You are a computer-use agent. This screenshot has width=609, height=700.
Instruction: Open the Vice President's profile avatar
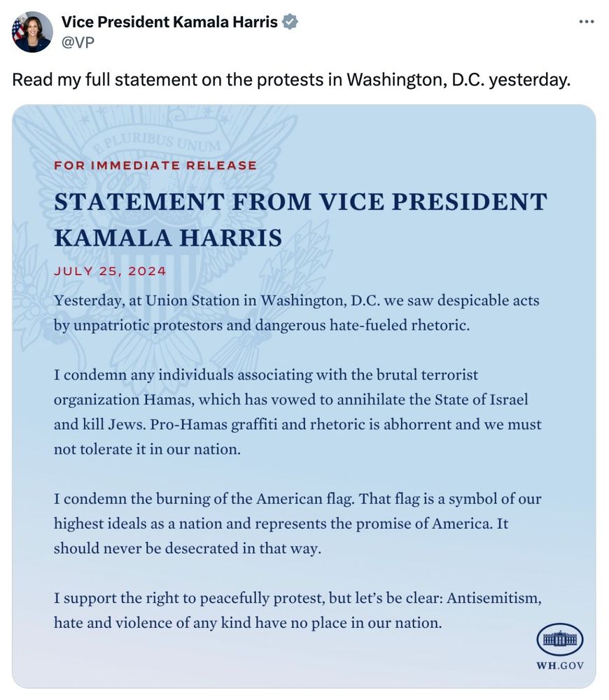tap(32, 32)
